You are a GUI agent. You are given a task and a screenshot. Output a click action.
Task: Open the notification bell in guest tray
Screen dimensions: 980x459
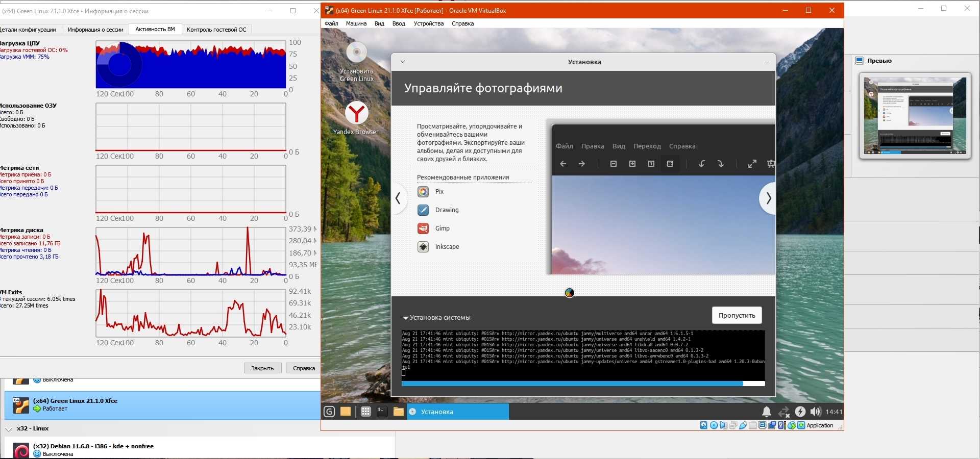pos(767,412)
